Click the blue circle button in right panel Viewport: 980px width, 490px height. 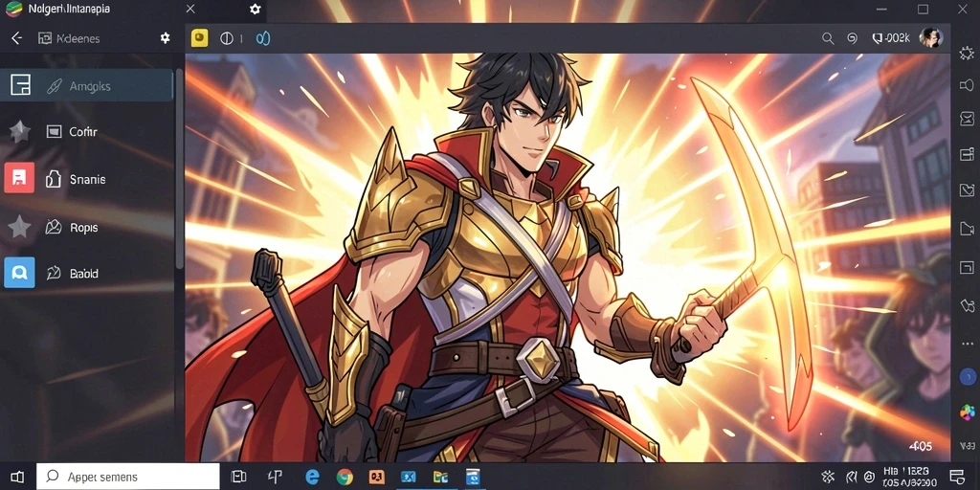click(x=968, y=376)
